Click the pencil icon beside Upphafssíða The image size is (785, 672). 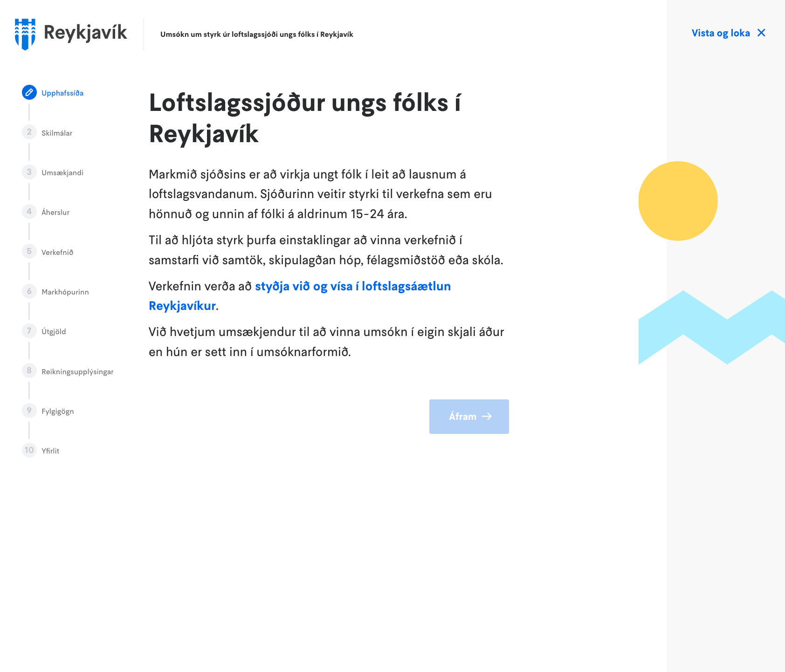click(29, 93)
